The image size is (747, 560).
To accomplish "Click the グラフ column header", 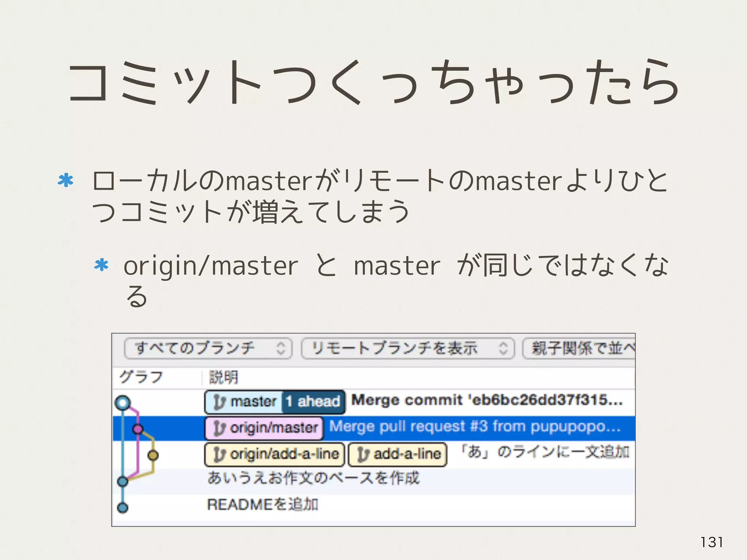I will (x=141, y=377).
